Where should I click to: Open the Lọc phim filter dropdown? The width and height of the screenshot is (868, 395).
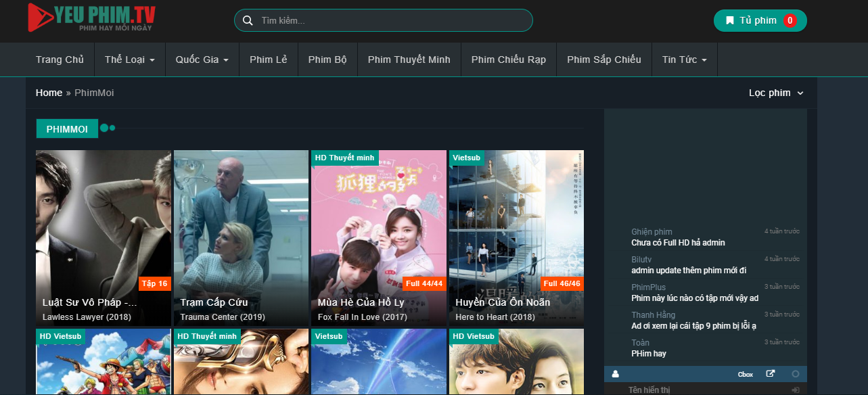[x=777, y=93]
